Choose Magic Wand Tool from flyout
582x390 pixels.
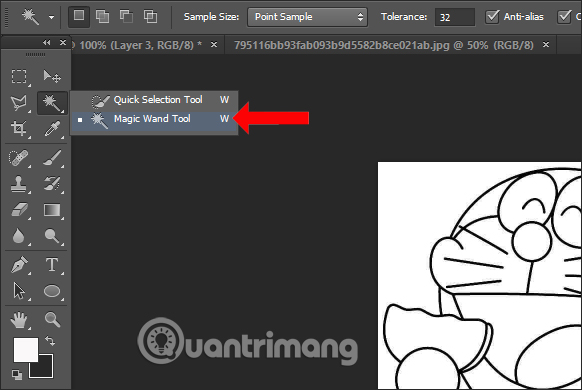tap(154, 119)
